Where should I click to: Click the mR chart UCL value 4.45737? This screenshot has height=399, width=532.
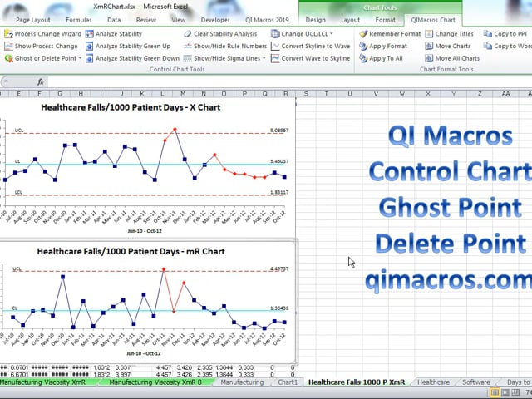click(x=279, y=269)
